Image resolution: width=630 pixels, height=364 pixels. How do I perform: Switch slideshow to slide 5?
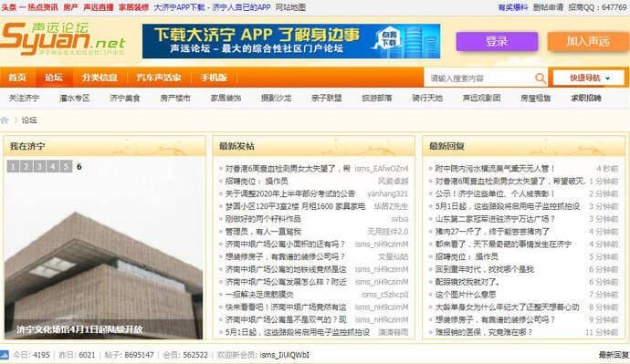click(x=66, y=166)
